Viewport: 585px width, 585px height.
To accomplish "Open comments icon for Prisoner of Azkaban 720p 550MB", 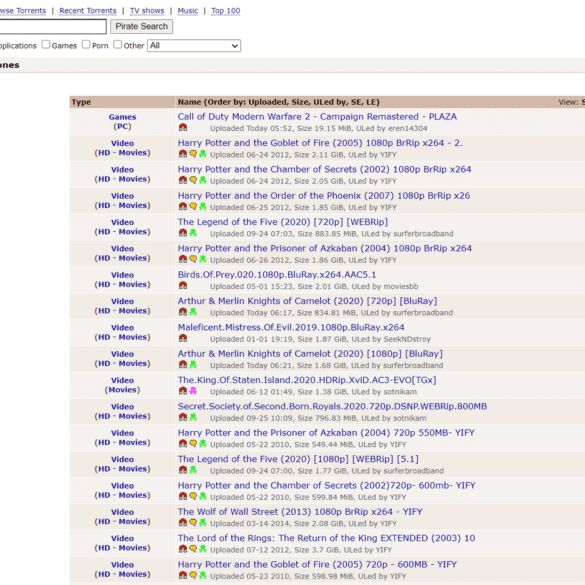I will coord(193,444).
